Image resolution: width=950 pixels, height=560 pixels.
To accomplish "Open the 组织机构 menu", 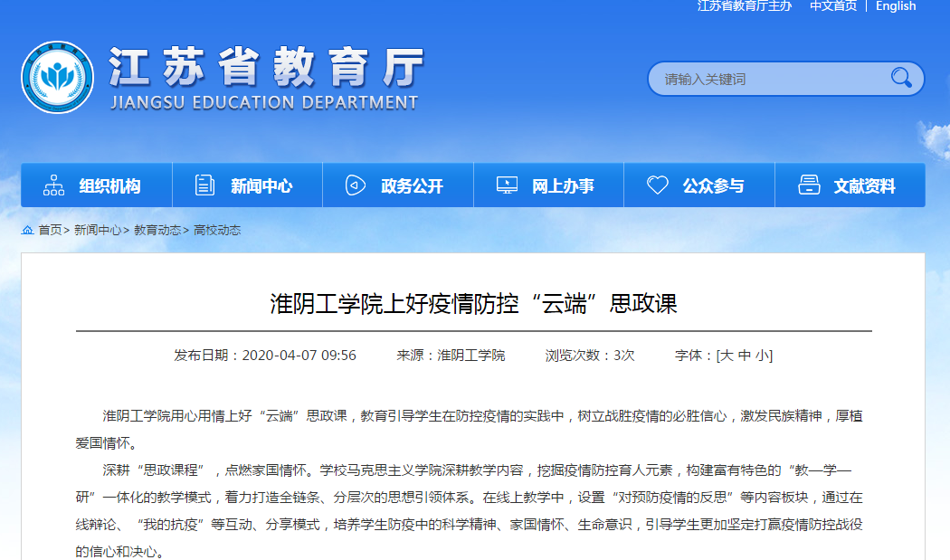I will (109, 186).
